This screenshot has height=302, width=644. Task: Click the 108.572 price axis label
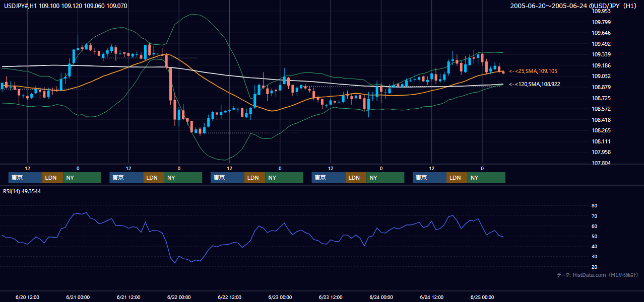(x=601, y=109)
